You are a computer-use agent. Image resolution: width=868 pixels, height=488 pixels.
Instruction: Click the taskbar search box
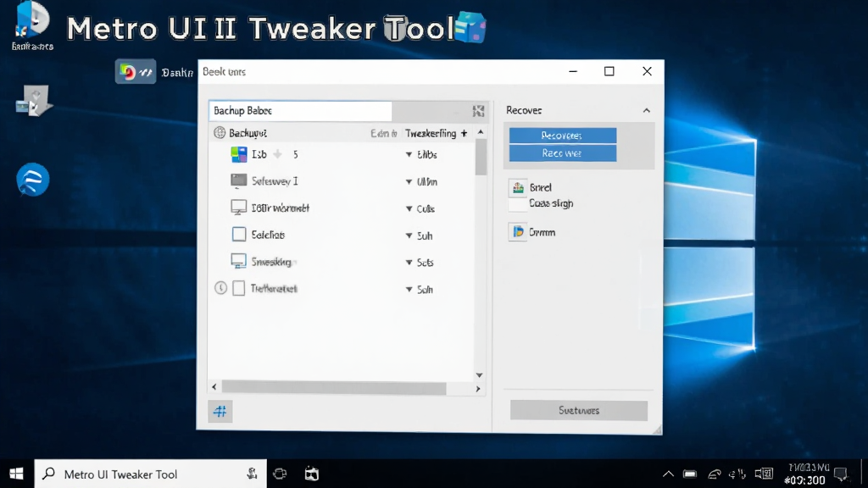click(x=151, y=474)
